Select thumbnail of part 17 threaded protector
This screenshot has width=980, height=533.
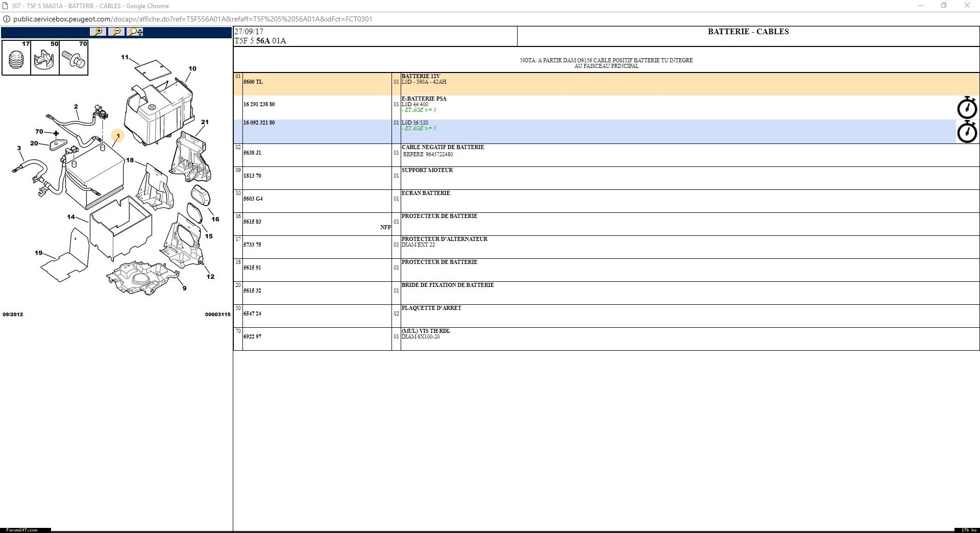(16, 58)
